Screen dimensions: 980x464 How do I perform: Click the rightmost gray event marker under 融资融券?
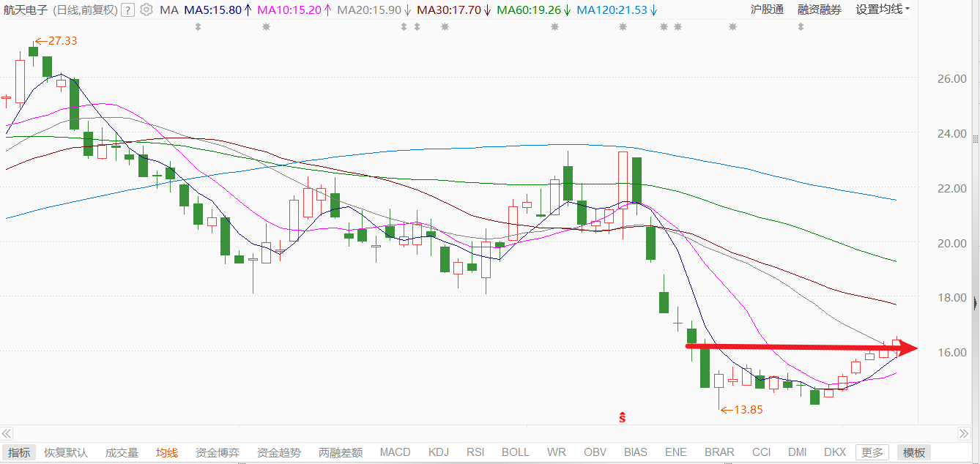pos(801,27)
